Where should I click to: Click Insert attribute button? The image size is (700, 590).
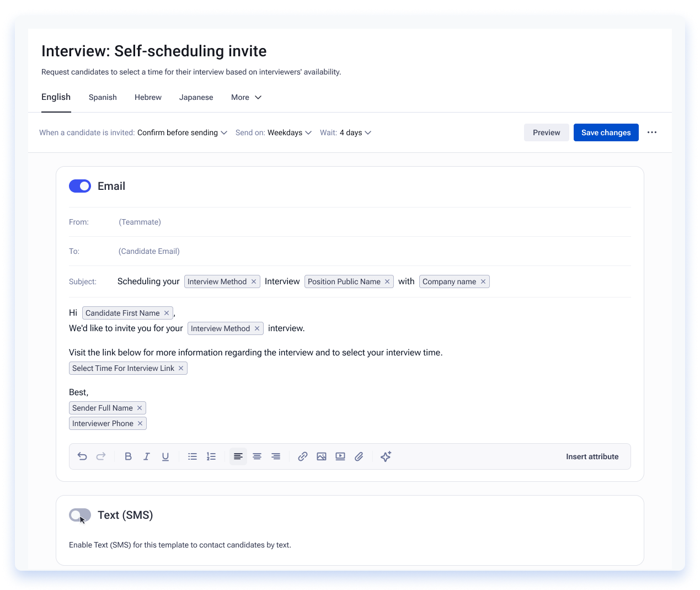pyautogui.click(x=592, y=456)
